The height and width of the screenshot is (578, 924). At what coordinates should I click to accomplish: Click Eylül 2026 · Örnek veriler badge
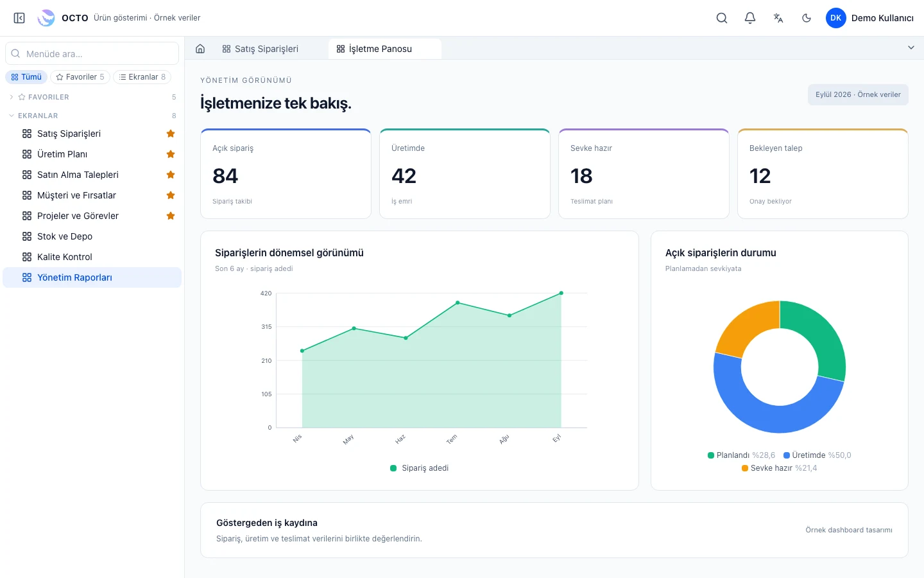[x=858, y=94]
